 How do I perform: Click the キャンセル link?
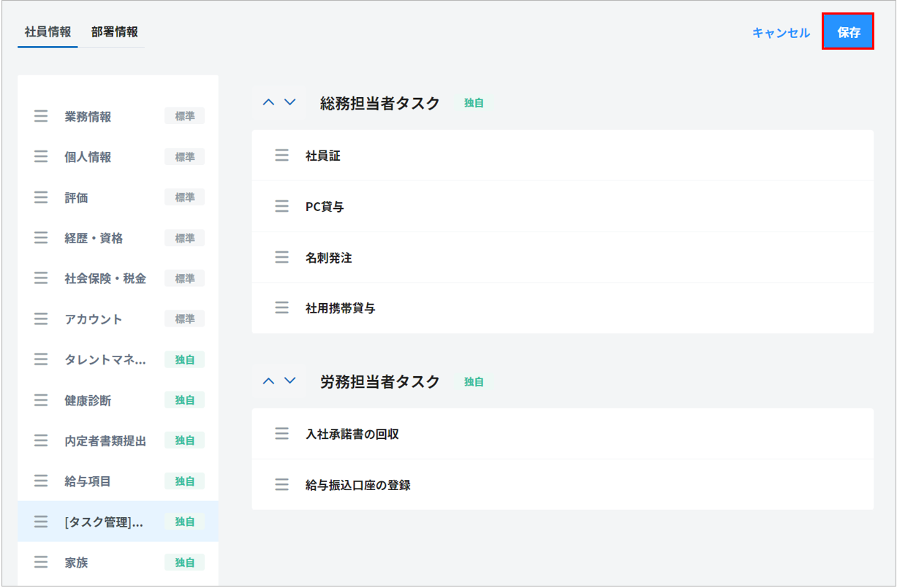(x=781, y=33)
